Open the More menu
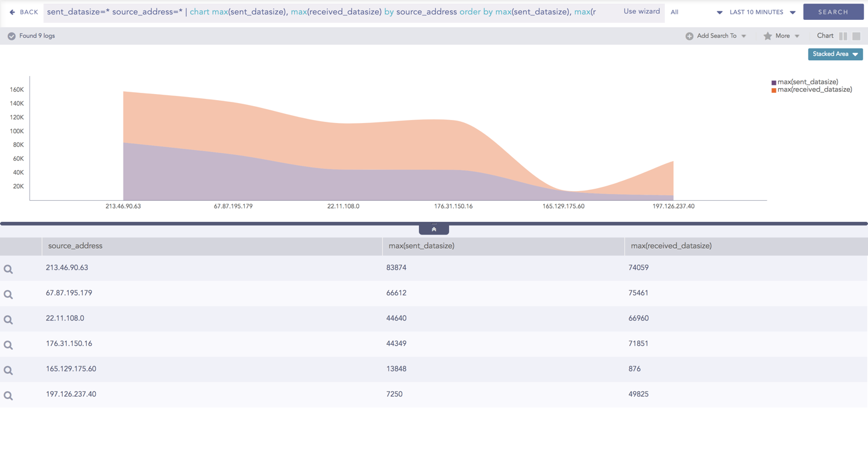Viewport: 868px width, 466px height. [782, 36]
